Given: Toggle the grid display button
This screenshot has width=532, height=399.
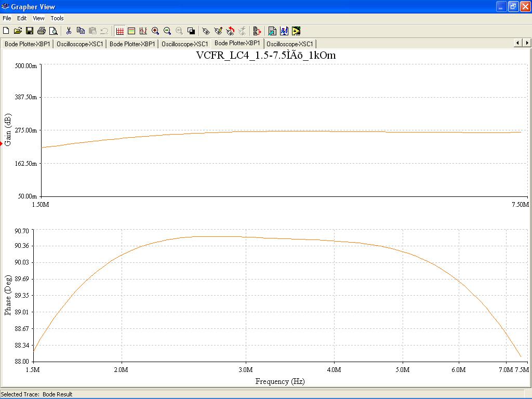Looking at the screenshot, I should point(120,31).
